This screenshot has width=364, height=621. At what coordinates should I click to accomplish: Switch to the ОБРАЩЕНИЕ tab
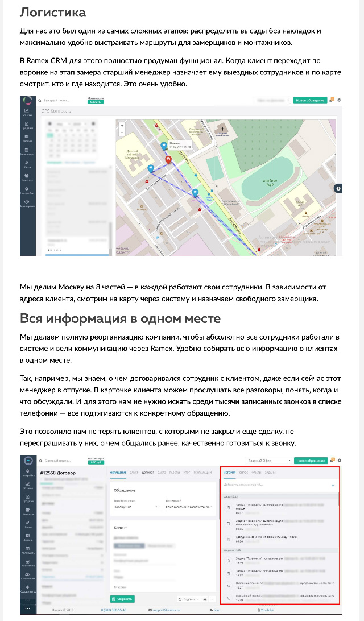point(118,473)
